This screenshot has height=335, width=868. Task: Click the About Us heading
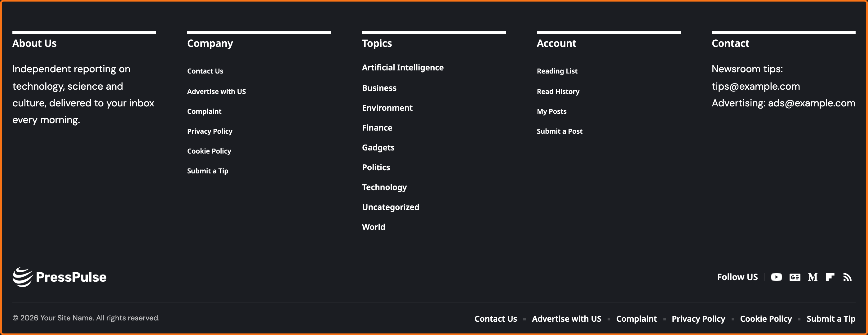(34, 43)
